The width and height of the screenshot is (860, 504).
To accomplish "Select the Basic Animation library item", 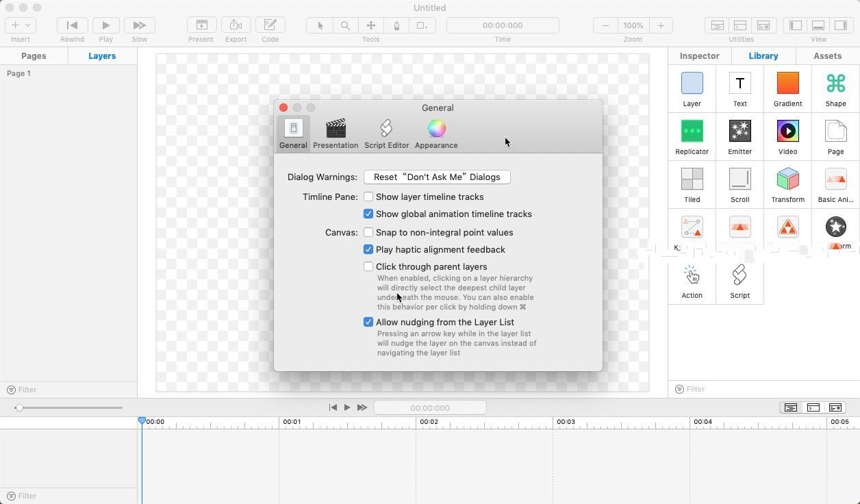I will (835, 185).
